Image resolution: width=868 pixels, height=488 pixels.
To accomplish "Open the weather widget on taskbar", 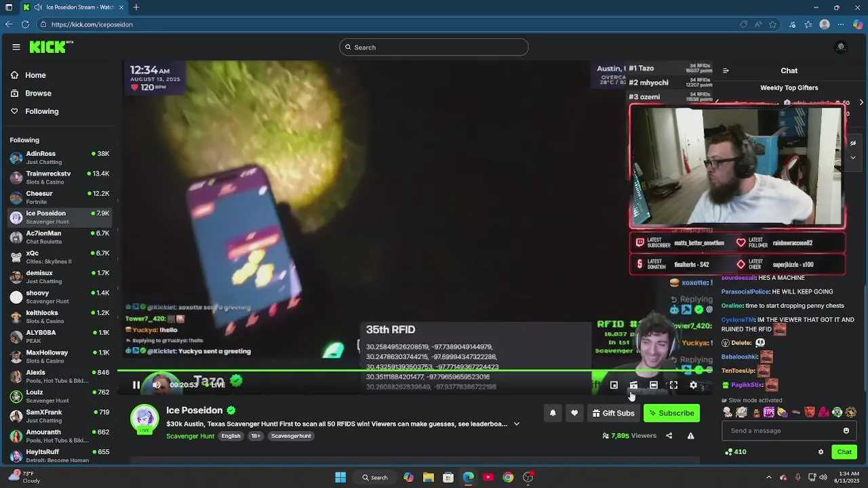I will (x=24, y=477).
